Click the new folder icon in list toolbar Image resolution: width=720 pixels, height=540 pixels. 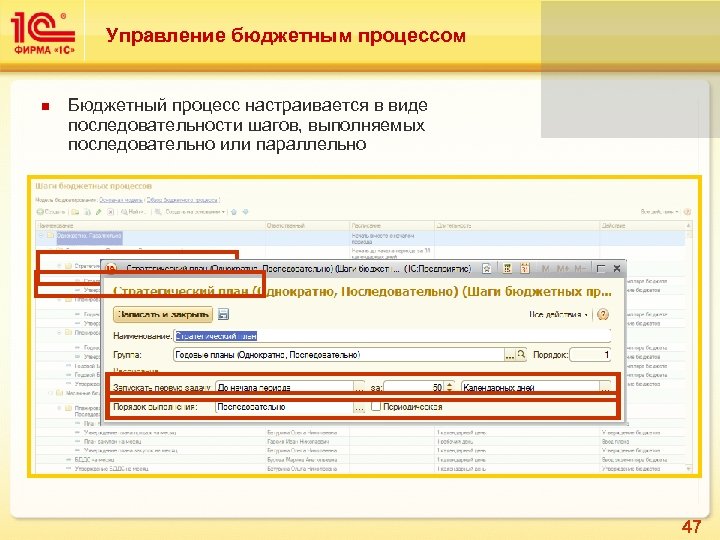[75, 212]
